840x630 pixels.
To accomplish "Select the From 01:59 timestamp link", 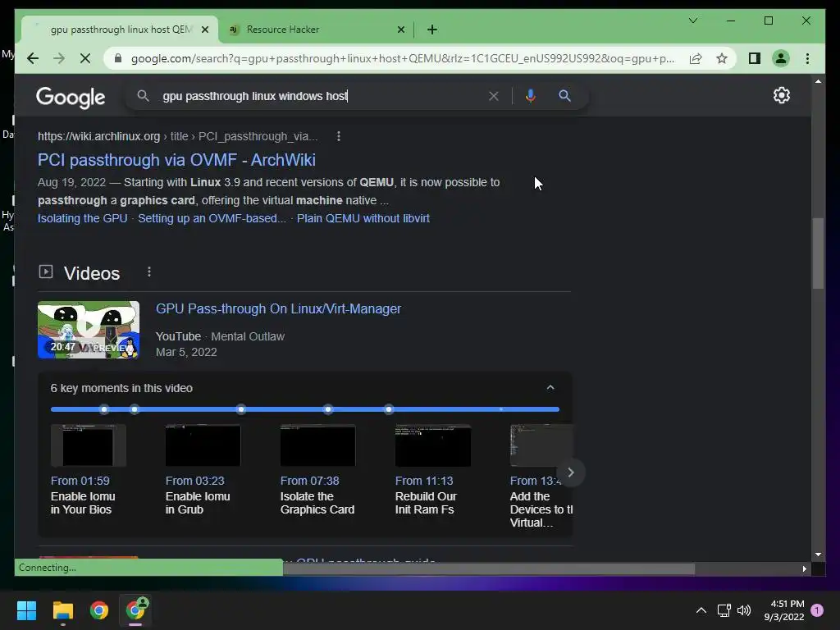I will [x=80, y=481].
